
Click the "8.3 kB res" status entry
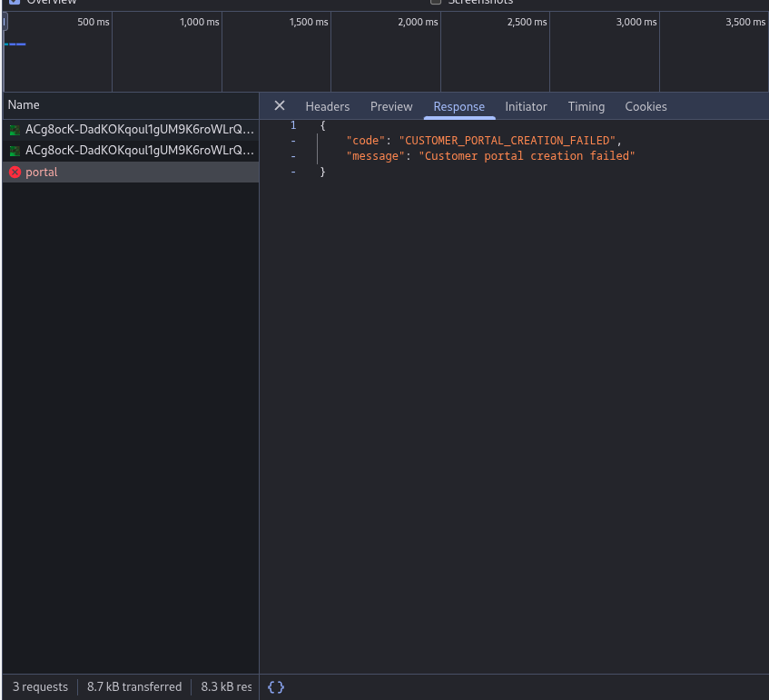226,686
